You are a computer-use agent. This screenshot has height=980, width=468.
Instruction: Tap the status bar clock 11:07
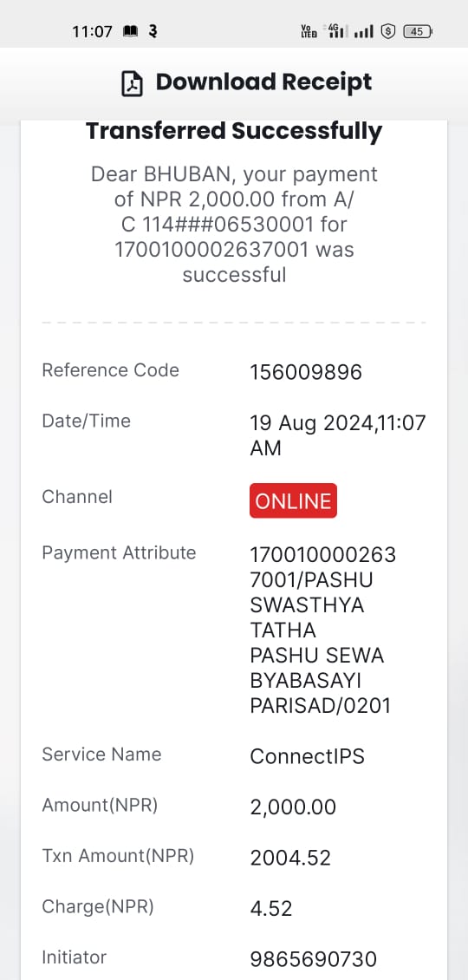tap(92, 31)
